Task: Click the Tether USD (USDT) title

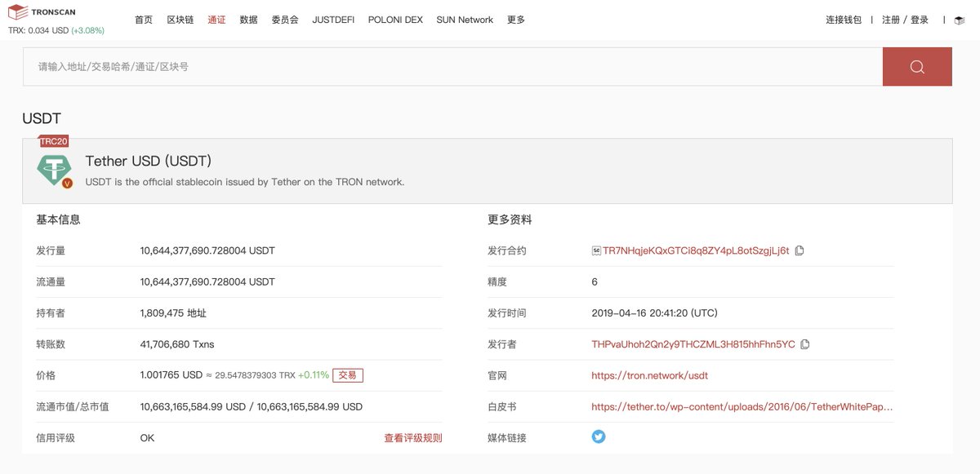Action: tap(149, 162)
